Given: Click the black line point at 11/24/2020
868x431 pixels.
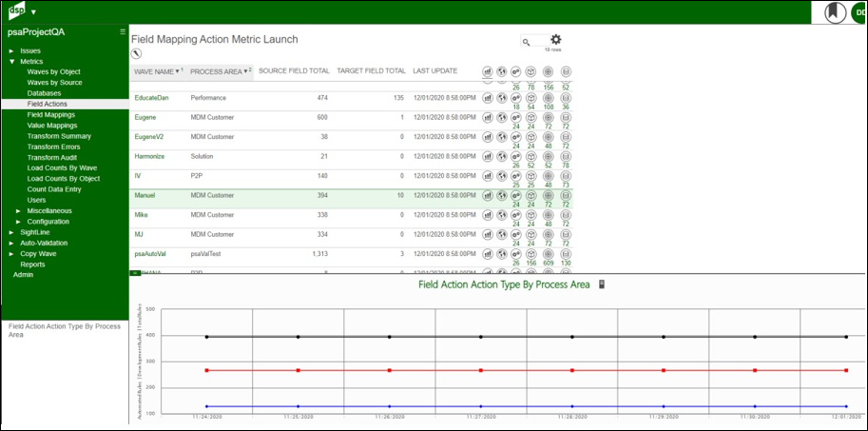Looking at the screenshot, I should point(207,337).
